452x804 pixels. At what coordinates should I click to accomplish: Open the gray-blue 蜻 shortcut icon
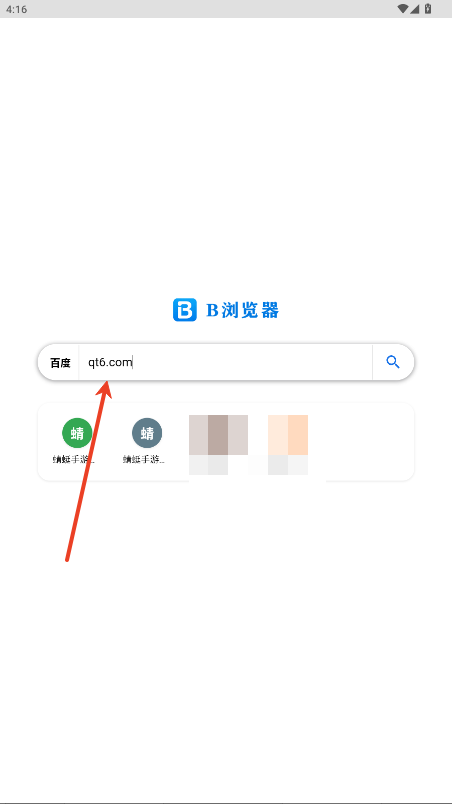pos(147,433)
